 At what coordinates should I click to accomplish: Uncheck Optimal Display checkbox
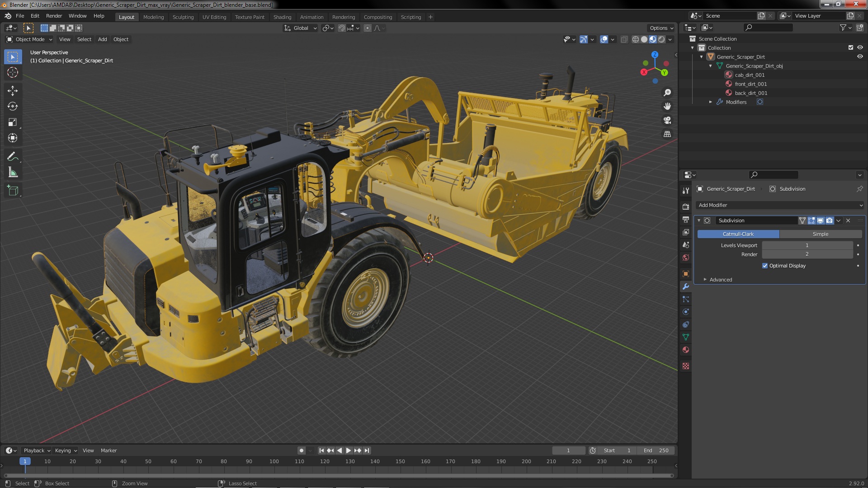click(765, 266)
